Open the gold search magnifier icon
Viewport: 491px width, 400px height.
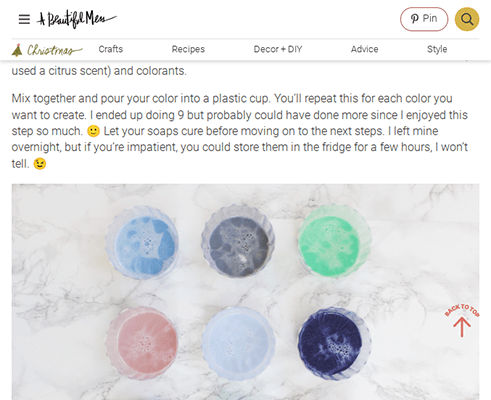[467, 19]
